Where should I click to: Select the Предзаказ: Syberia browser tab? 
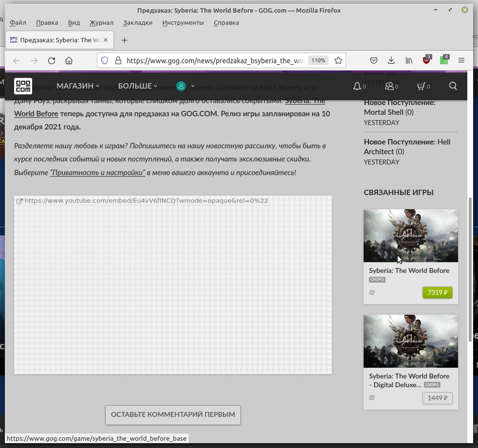tap(60, 40)
